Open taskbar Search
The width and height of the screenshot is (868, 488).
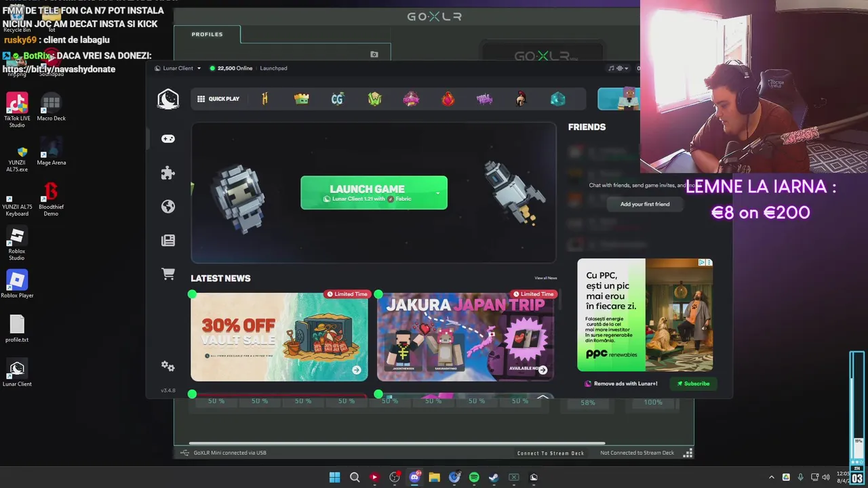355,477
